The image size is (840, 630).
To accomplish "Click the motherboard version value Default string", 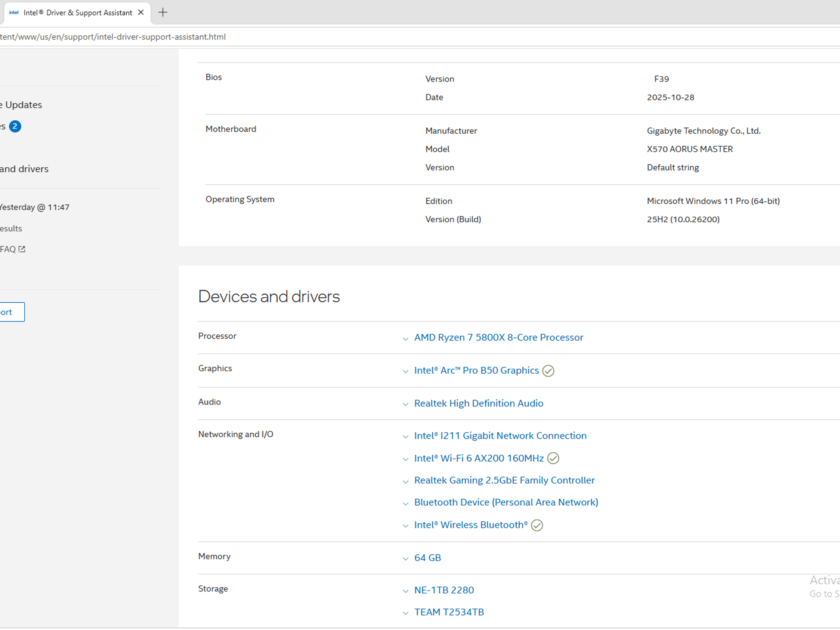I will coord(673,168).
